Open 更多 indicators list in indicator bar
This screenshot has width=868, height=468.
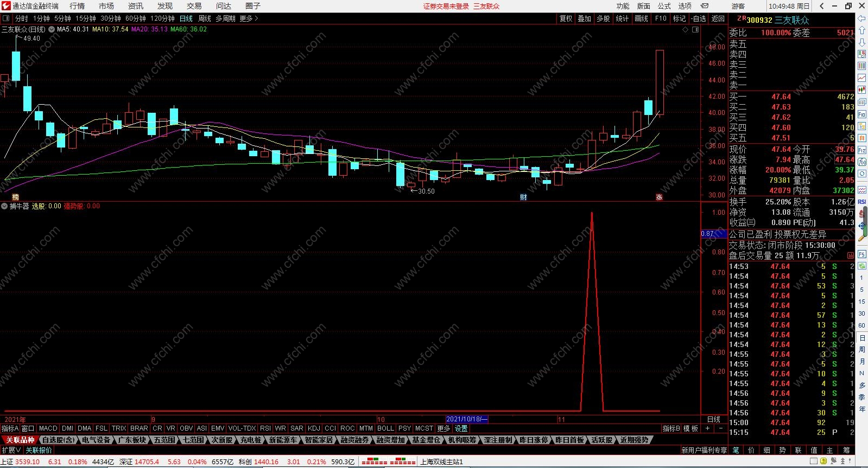[443, 428]
